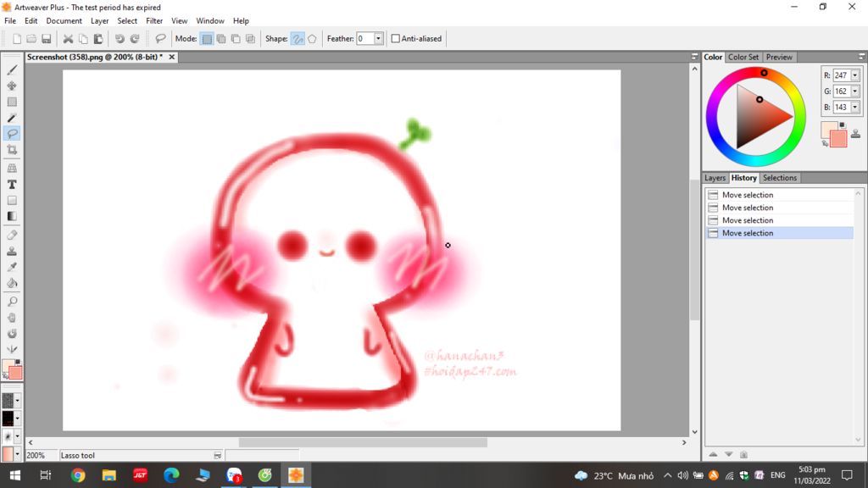Click the Save toolbar icon
The height and width of the screenshot is (488, 868).
(47, 39)
